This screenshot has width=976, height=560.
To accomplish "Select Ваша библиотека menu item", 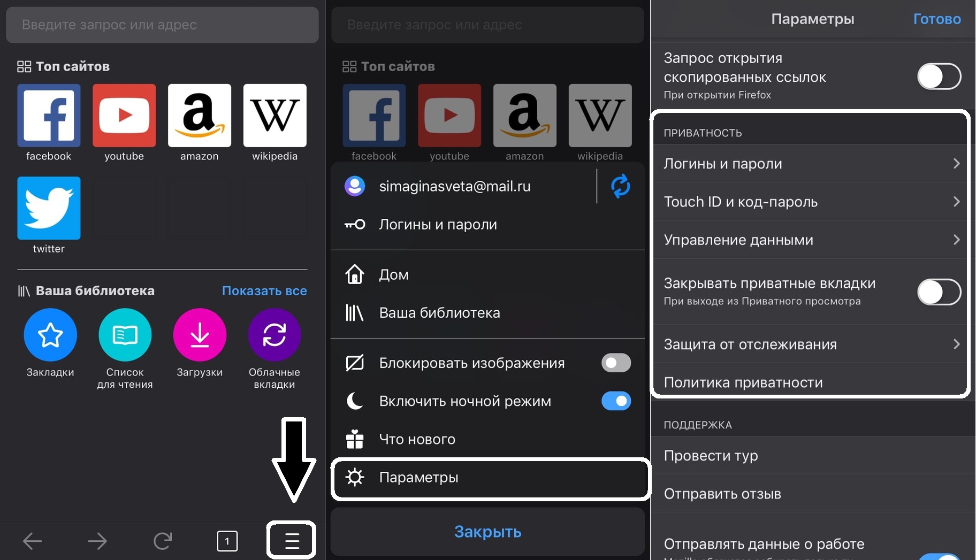I will 487,313.
